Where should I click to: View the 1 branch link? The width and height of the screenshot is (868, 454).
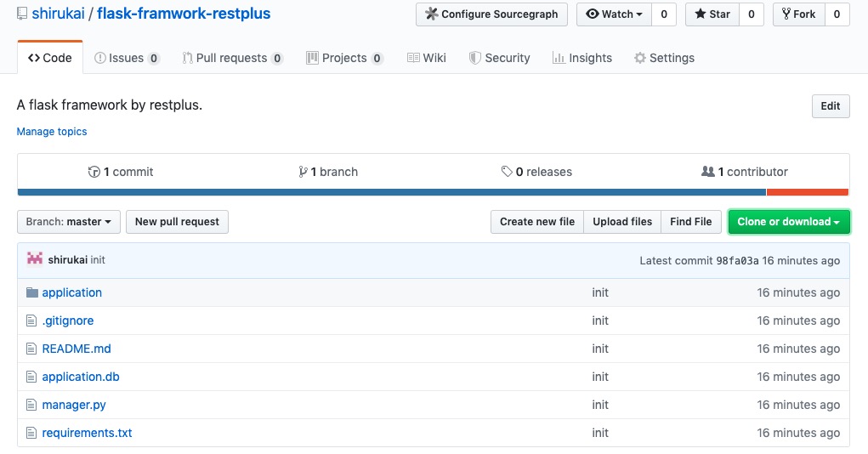click(328, 172)
